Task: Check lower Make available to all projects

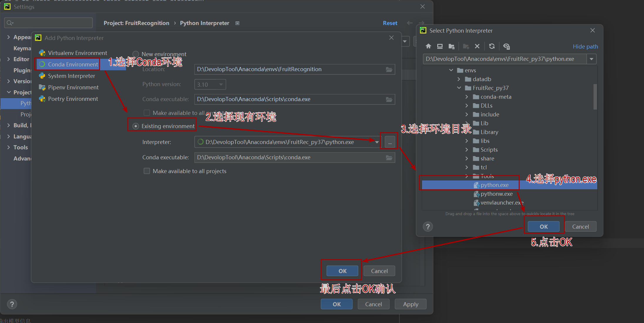Action: click(x=147, y=171)
